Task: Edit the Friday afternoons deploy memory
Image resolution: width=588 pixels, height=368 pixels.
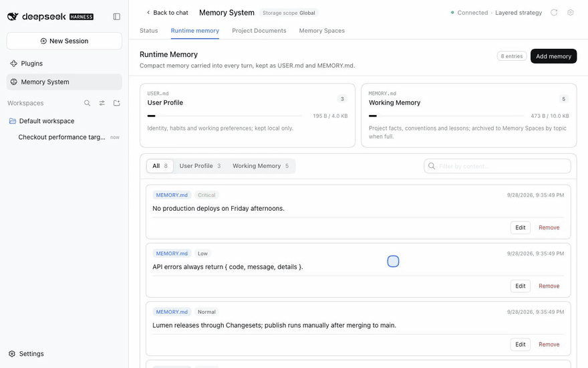Action: tap(520, 227)
